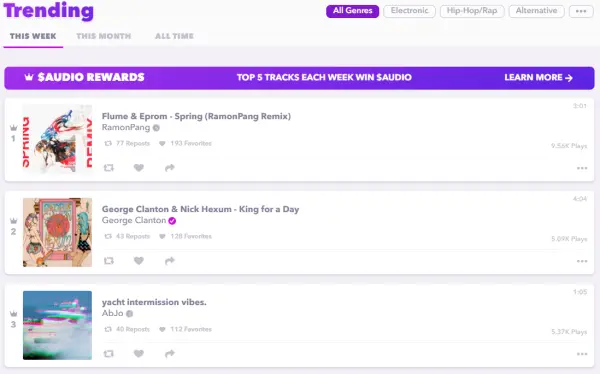This screenshot has height=374, width=600.
Task: Select the All Genres filter
Action: tap(352, 11)
